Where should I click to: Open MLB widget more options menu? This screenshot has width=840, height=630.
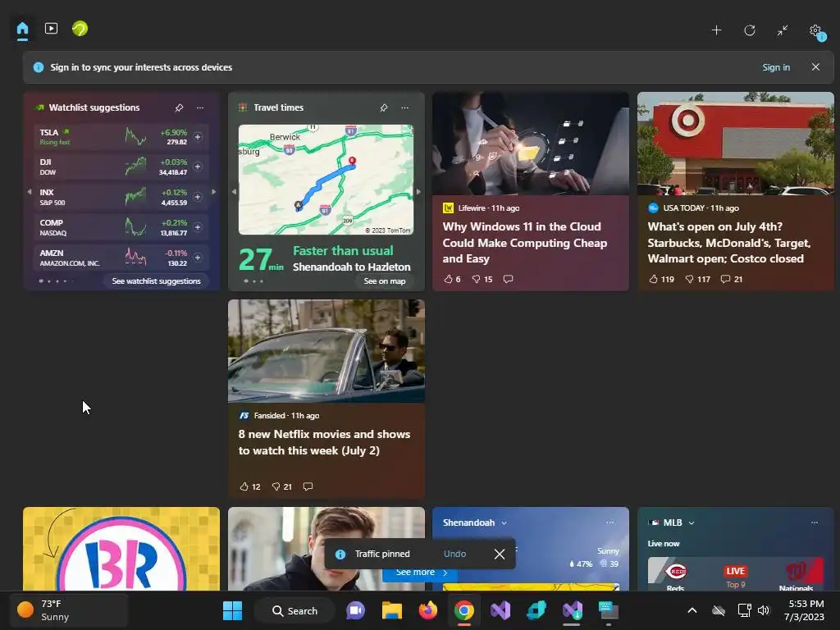[815, 523]
